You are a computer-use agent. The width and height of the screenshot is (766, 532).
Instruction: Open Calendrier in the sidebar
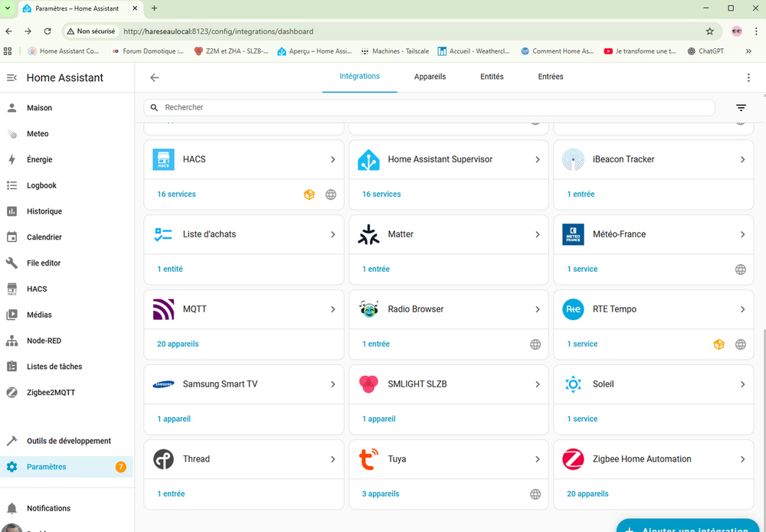pyautogui.click(x=67, y=237)
